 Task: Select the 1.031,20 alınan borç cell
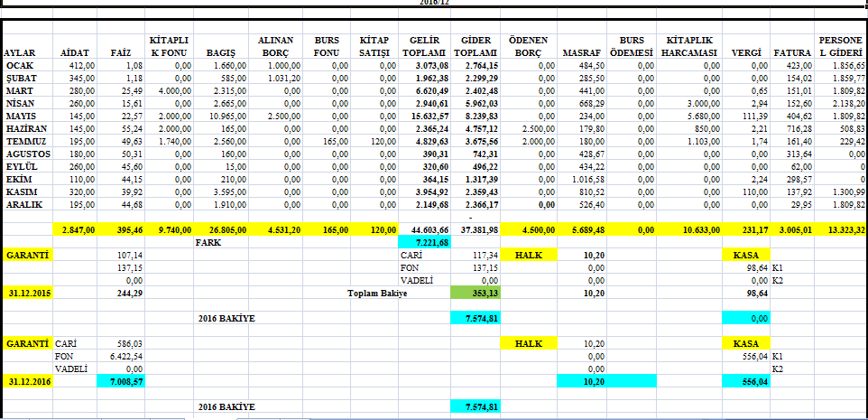(275, 78)
